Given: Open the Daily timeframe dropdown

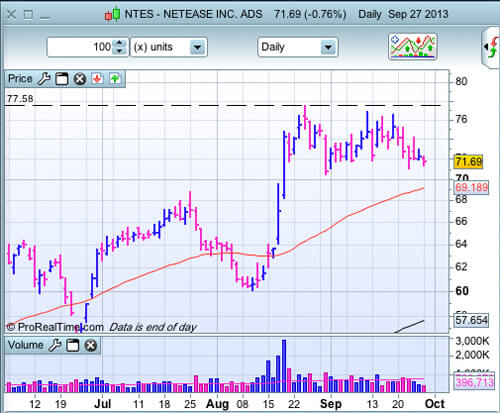Looking at the screenshot, I should point(298,47).
